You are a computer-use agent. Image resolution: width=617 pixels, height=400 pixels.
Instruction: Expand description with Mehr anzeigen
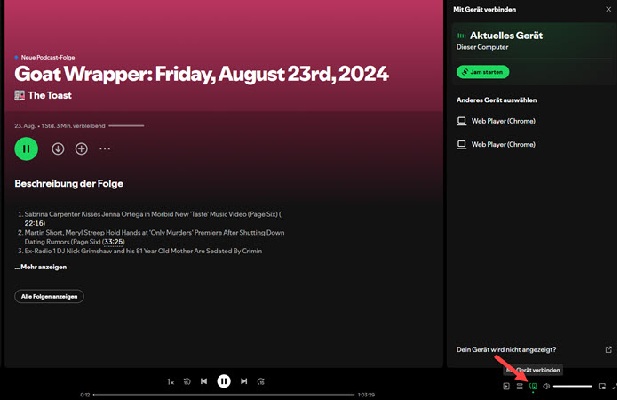41,267
